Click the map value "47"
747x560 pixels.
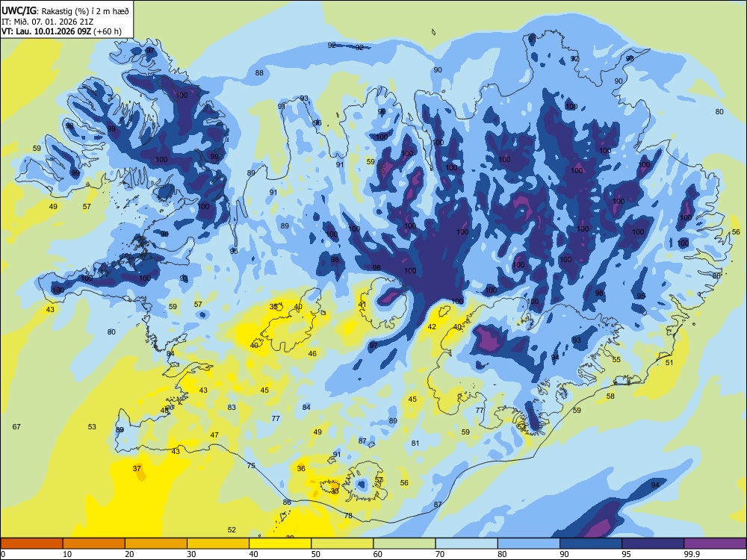coord(214,435)
